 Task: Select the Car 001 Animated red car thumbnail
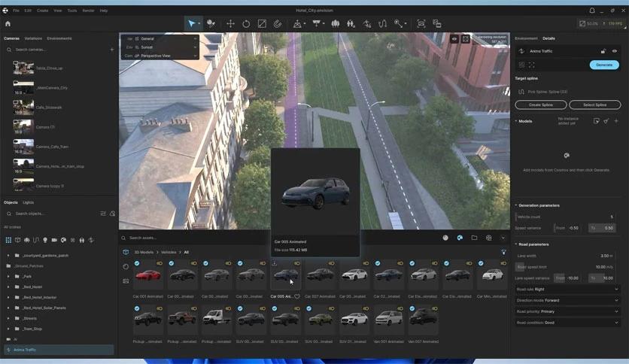point(148,275)
